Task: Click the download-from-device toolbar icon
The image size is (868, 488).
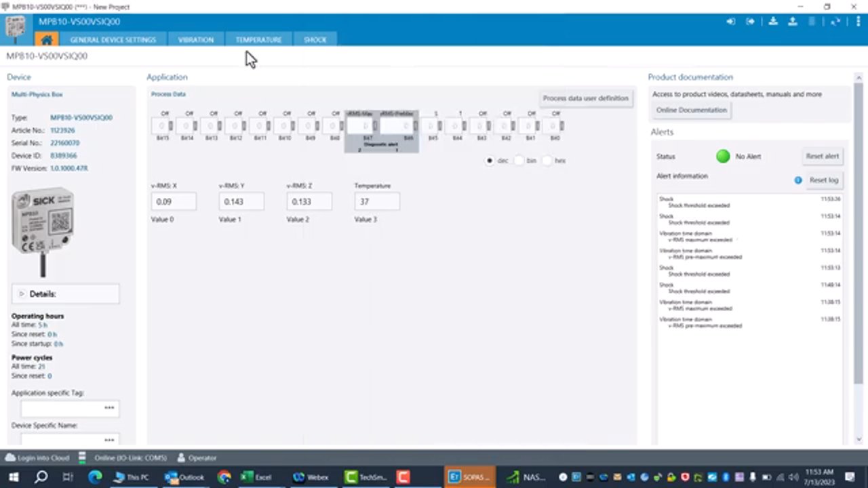Action: [773, 22]
